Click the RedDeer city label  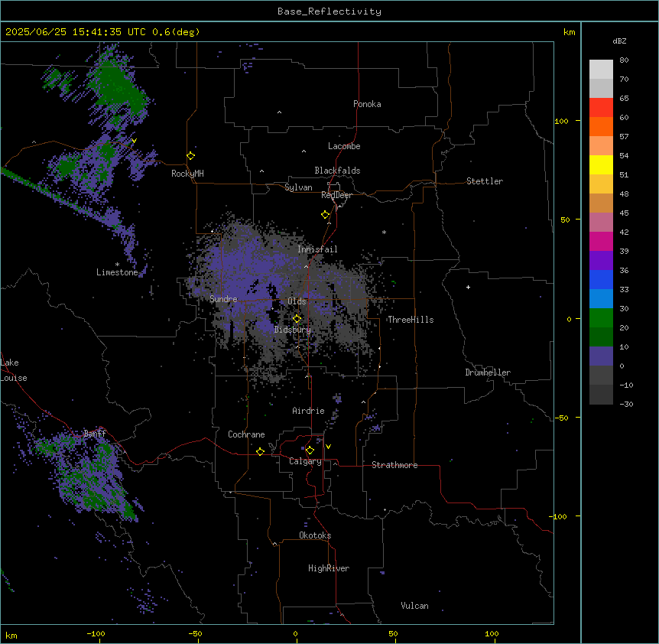pos(336,195)
